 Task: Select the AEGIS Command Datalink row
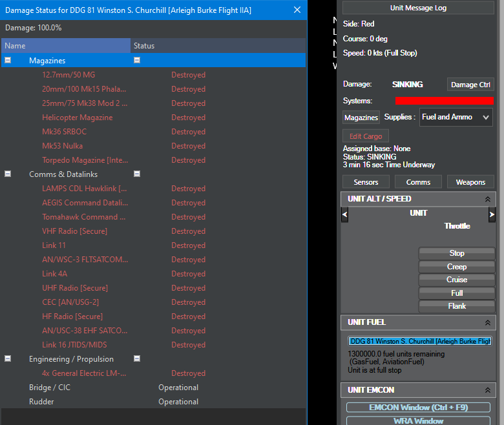point(153,203)
